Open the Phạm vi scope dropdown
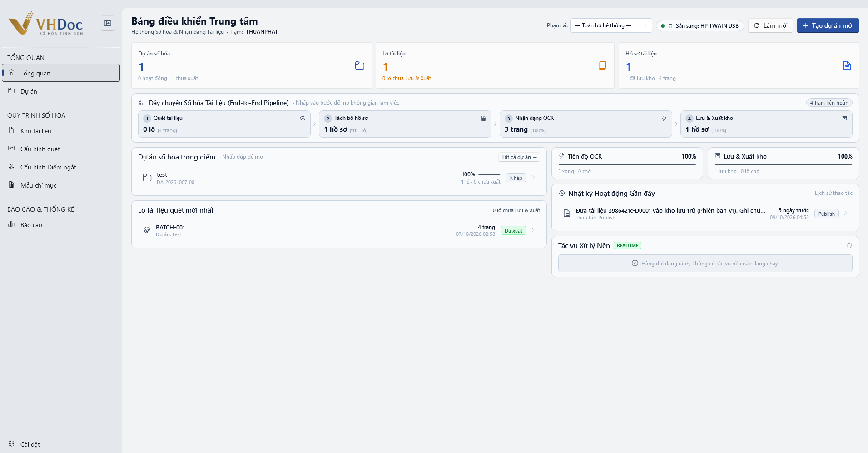Viewport: 868px width, 453px height. click(x=611, y=25)
